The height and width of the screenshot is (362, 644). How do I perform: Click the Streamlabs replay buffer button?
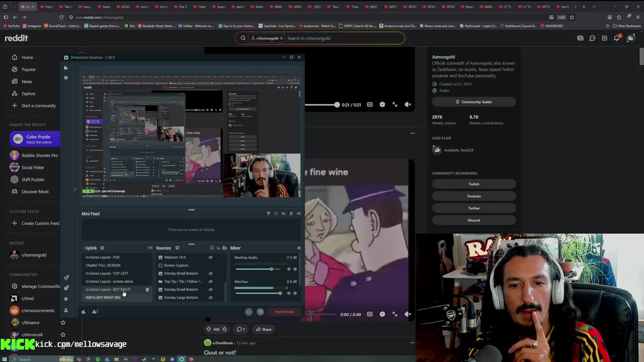(260, 312)
